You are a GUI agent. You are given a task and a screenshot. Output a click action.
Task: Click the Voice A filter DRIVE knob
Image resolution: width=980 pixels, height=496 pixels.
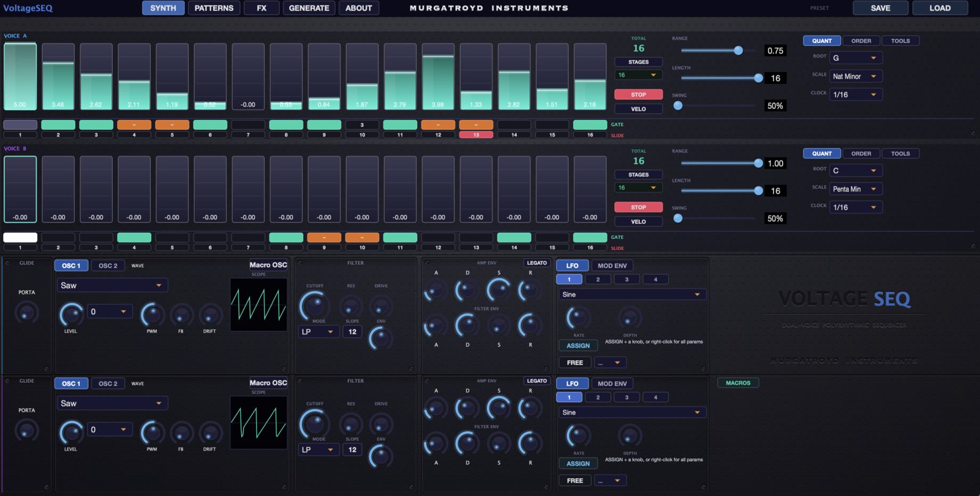pos(381,306)
